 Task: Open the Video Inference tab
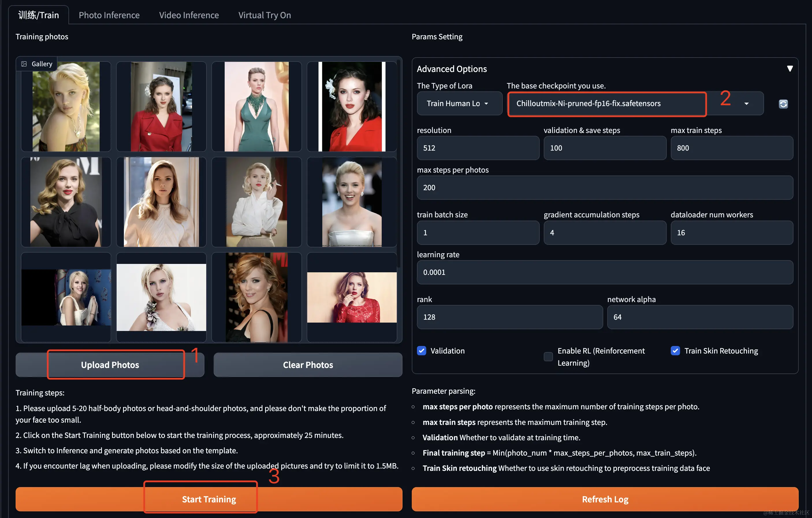click(x=189, y=15)
